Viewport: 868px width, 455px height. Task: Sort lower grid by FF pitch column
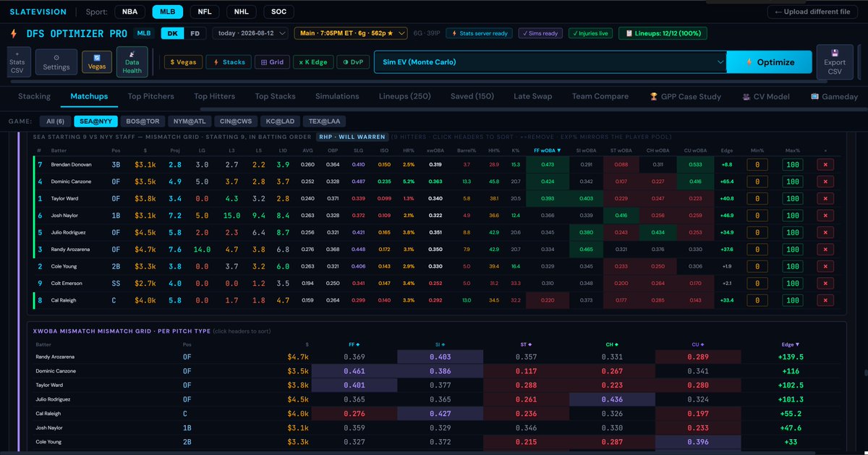[x=354, y=344]
